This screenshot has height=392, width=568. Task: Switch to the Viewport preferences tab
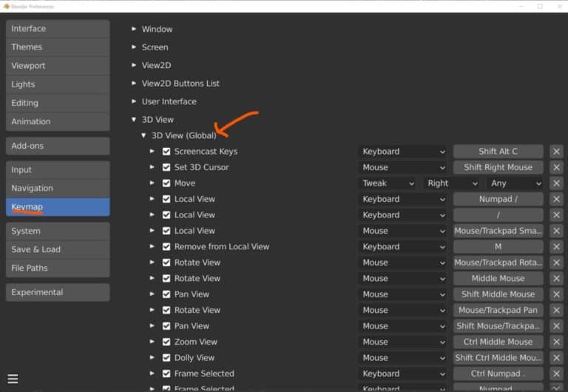[x=58, y=66]
